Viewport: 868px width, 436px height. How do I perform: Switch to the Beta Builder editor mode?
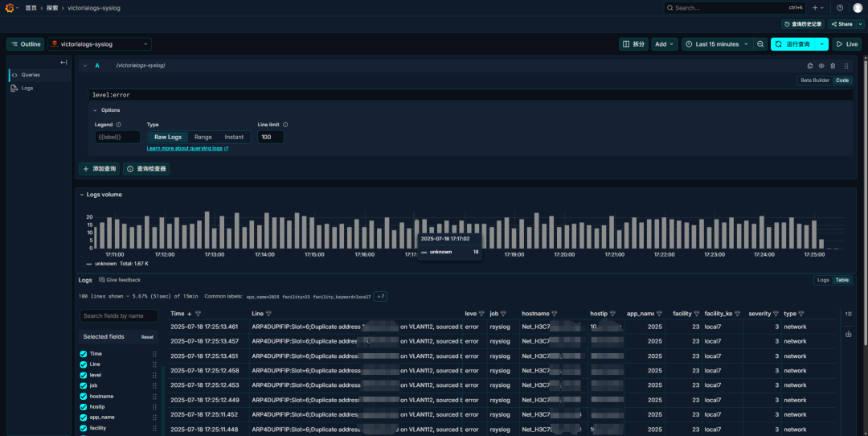coord(815,80)
